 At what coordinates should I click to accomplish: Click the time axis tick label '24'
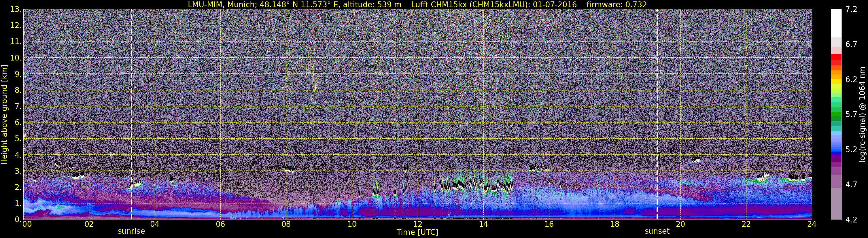pyautogui.click(x=812, y=224)
